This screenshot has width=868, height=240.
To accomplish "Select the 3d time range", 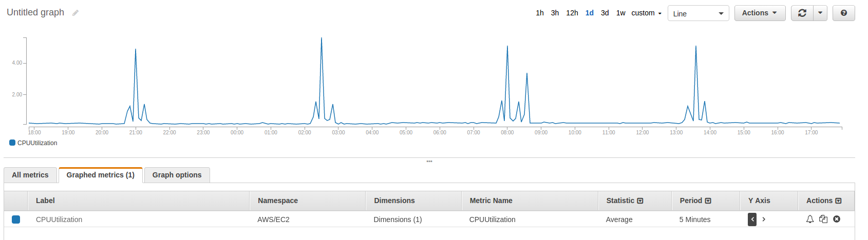I will point(605,13).
